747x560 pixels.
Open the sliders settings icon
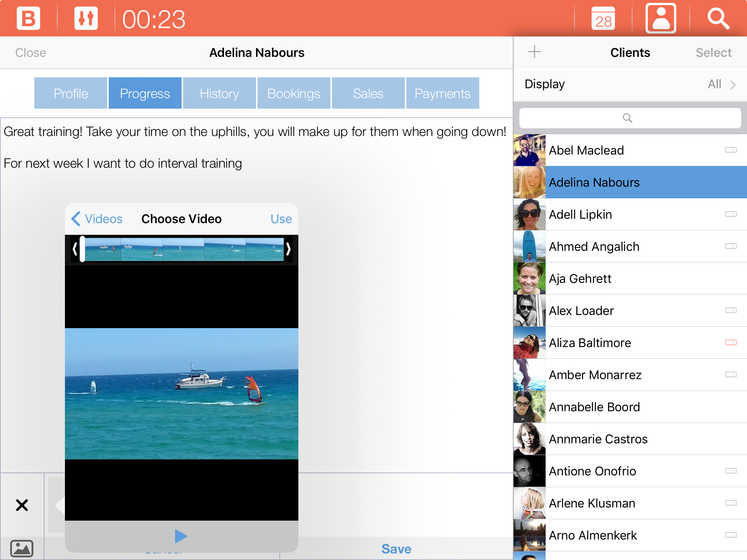click(x=86, y=18)
